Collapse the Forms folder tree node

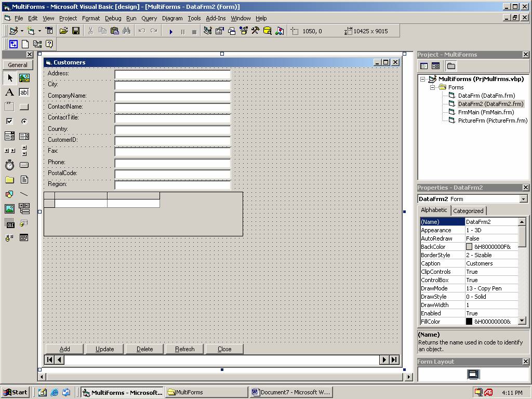click(x=432, y=87)
